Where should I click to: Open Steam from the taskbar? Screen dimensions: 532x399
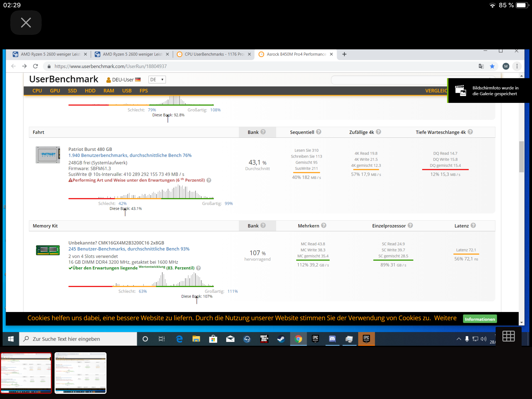pyautogui.click(x=281, y=339)
